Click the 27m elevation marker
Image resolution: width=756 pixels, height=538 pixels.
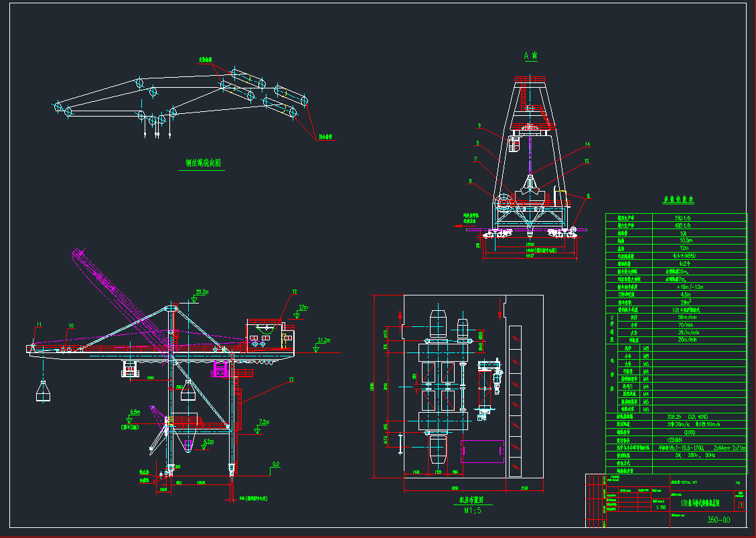click(x=303, y=308)
